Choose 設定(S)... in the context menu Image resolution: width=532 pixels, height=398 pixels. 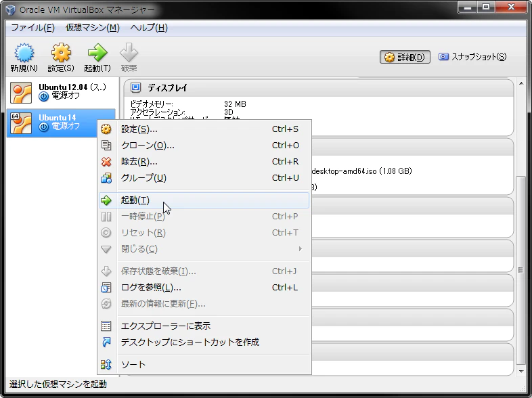tap(204, 129)
